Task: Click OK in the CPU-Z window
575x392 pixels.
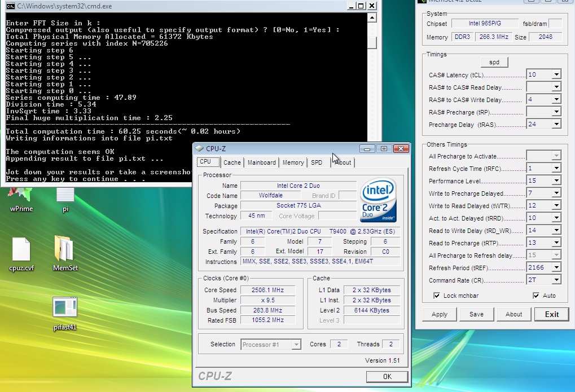Action: 387,377
